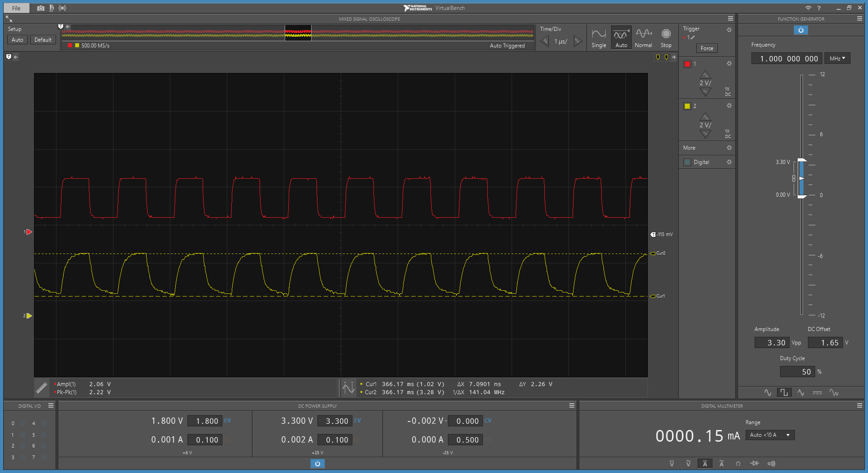The width and height of the screenshot is (868, 473).
Task: Toggle digital I/O line 2
Action: tap(23, 446)
